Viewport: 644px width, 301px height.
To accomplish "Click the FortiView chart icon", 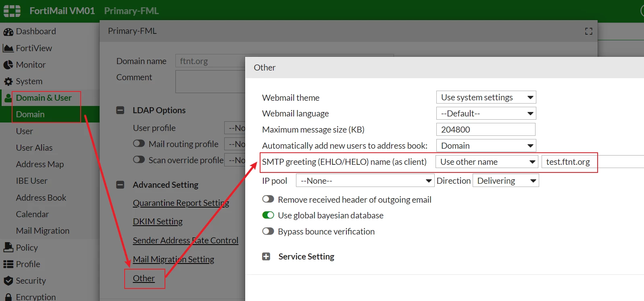I will pyautogui.click(x=8, y=48).
